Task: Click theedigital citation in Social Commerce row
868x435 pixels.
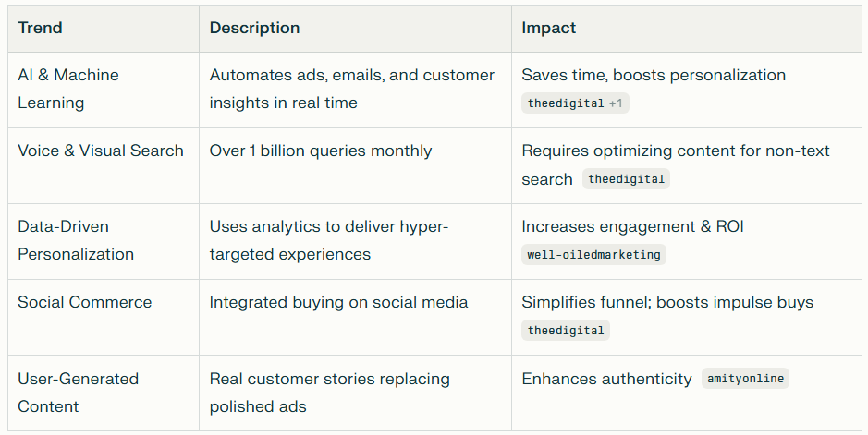Action: [x=565, y=331]
